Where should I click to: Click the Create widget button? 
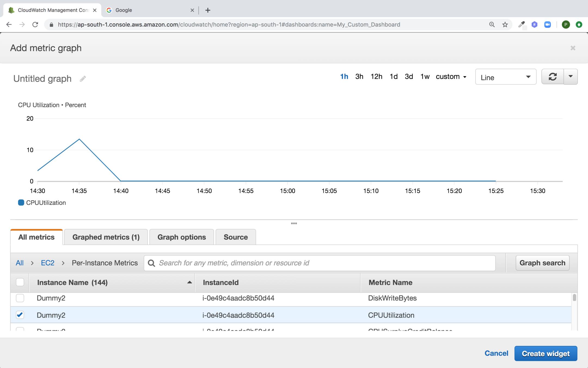coord(546,354)
